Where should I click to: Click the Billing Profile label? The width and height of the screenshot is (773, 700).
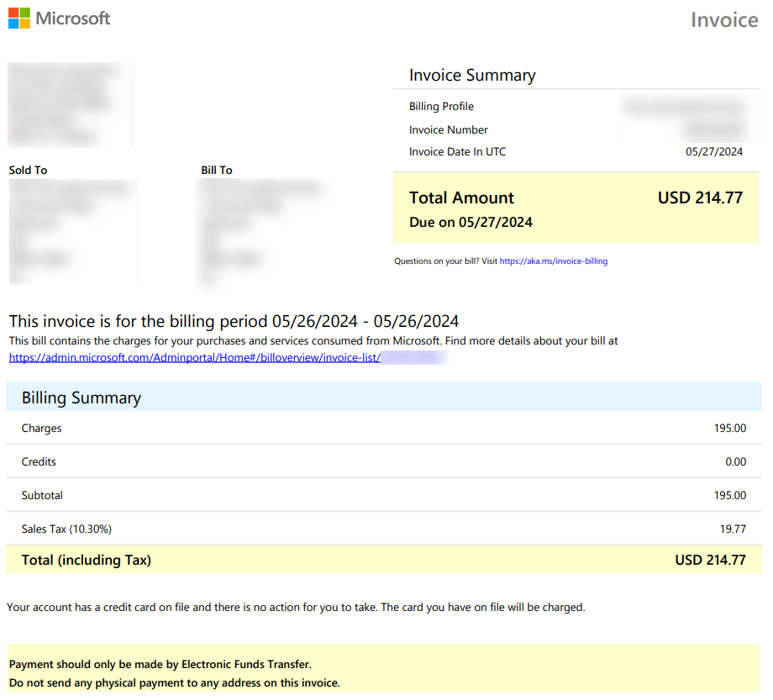point(441,107)
